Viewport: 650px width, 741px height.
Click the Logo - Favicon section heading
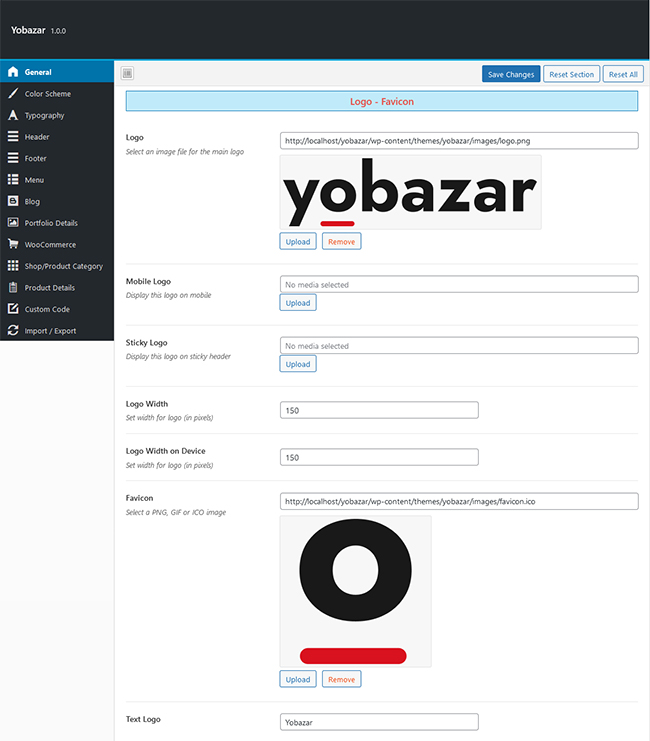coord(382,102)
